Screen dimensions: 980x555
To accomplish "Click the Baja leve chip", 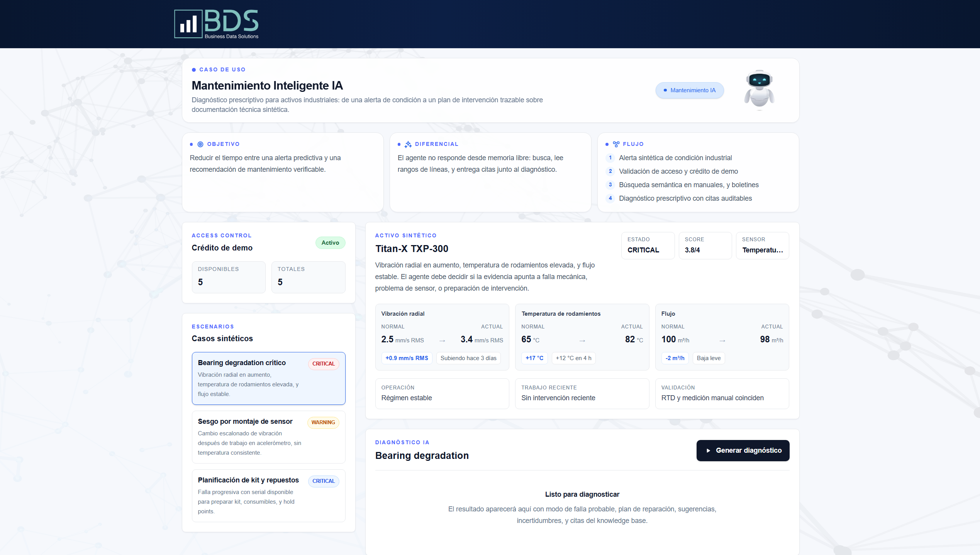I will (709, 358).
